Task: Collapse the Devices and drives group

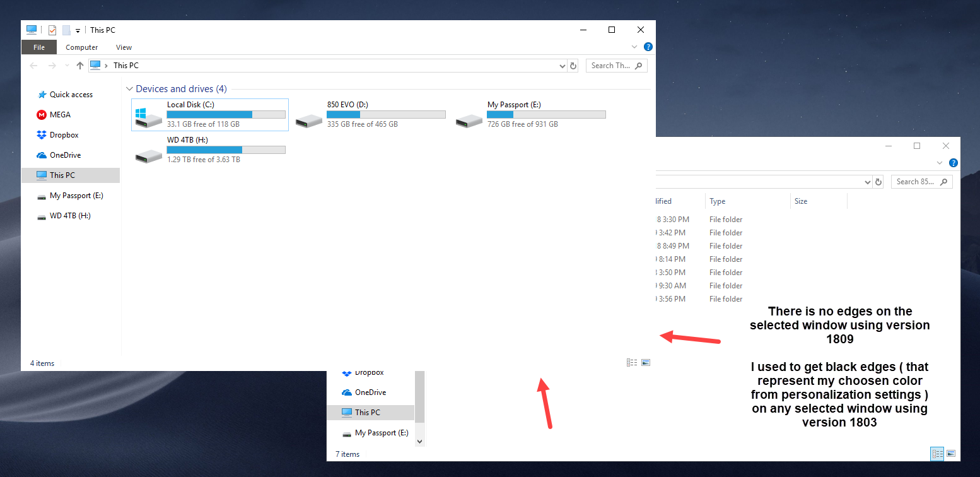Action: (129, 89)
